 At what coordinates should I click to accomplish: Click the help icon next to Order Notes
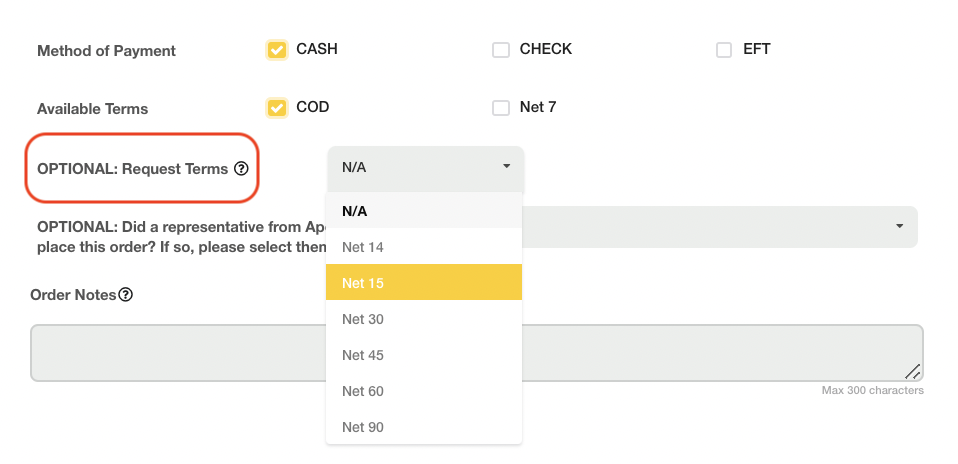click(126, 295)
